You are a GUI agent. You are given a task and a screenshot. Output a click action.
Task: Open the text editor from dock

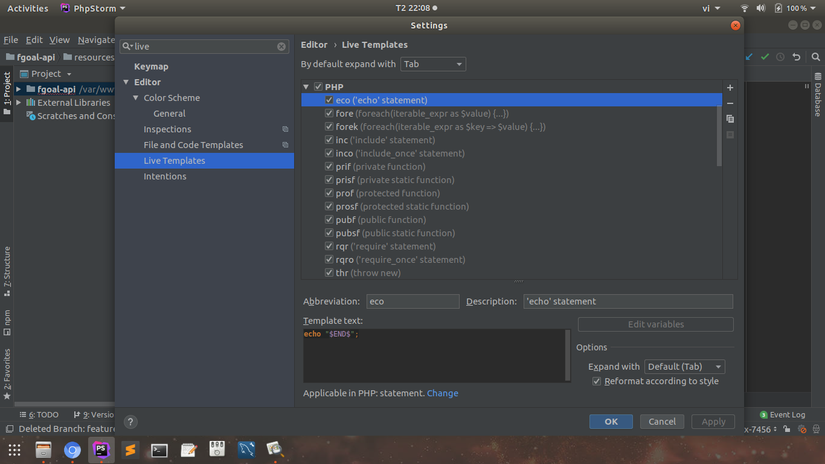coord(188,450)
